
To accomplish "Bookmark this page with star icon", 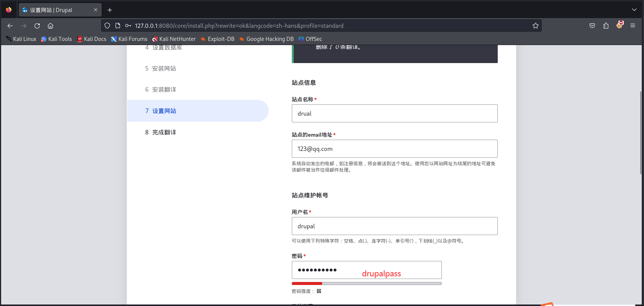I will tap(536, 26).
